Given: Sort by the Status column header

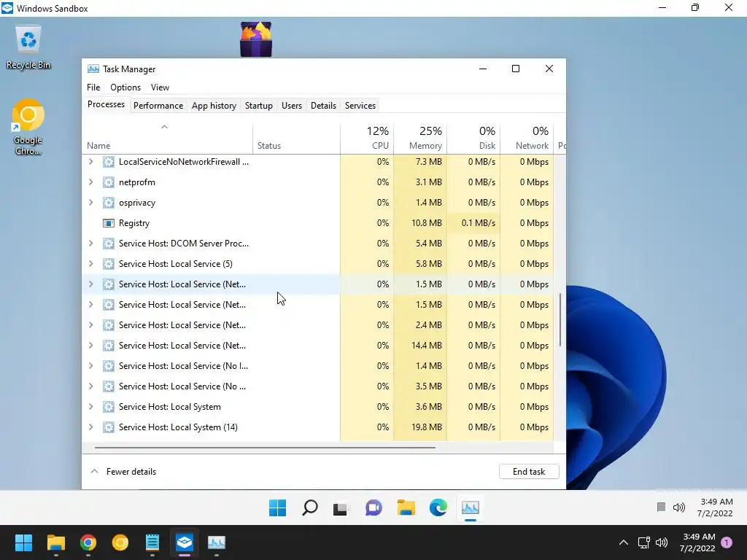Looking at the screenshot, I should [296, 138].
